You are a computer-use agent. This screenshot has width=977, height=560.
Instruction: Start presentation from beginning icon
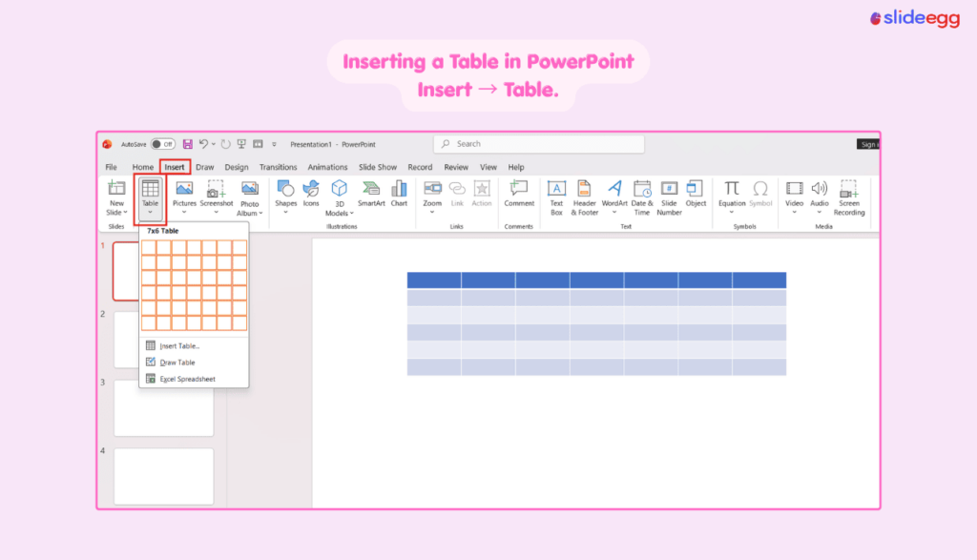click(x=241, y=144)
